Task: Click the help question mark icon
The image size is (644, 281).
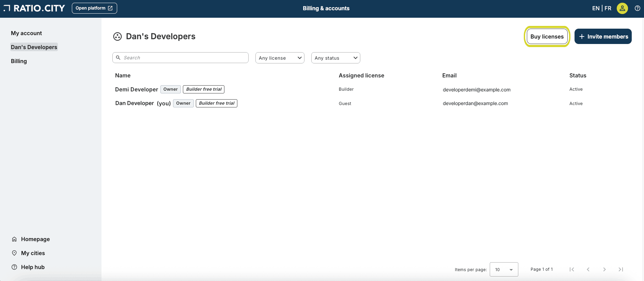Action: pos(638,8)
